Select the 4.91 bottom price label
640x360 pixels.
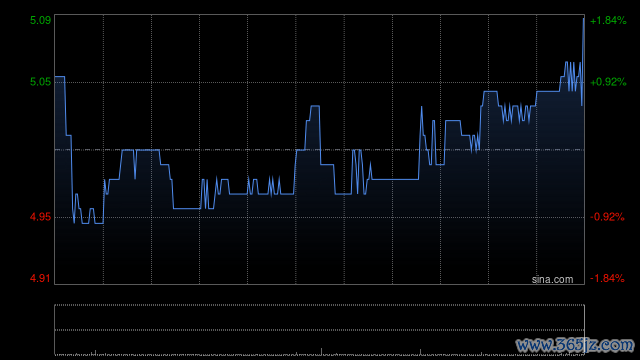point(40,278)
